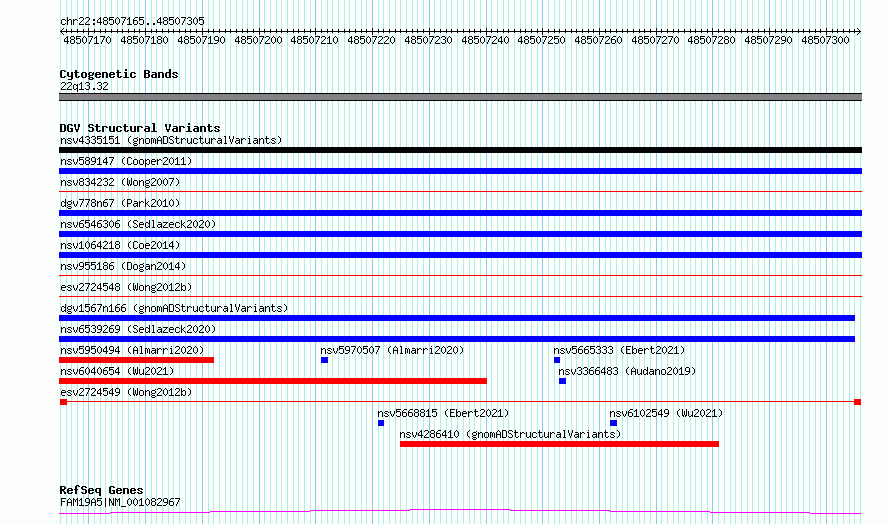
Task: Click ruler coordinate 48507170
Action: click(x=87, y=40)
